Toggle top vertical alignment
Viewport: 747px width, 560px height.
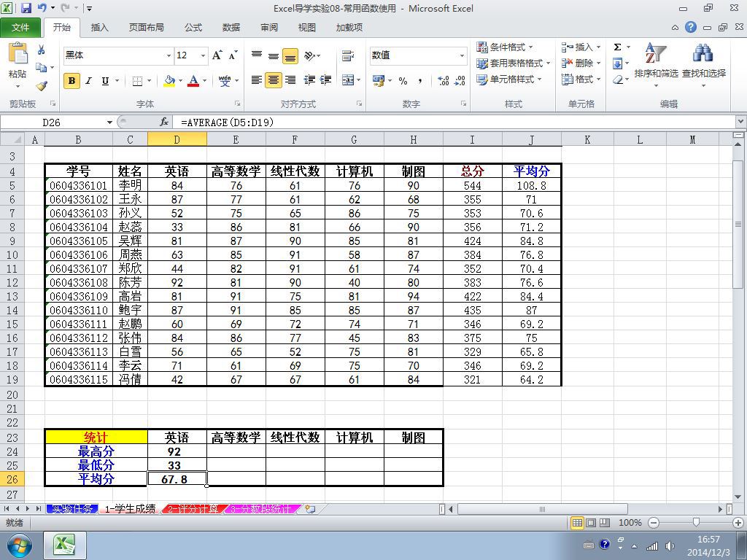pyautogui.click(x=257, y=55)
